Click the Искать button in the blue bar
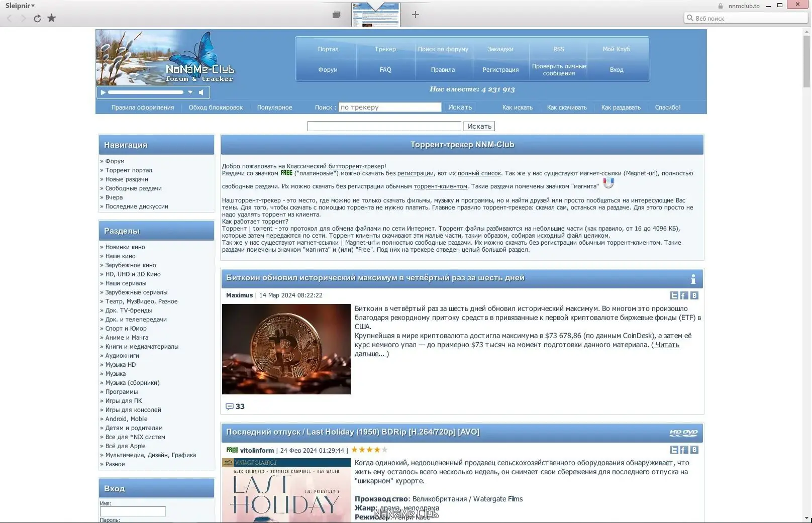 click(460, 107)
